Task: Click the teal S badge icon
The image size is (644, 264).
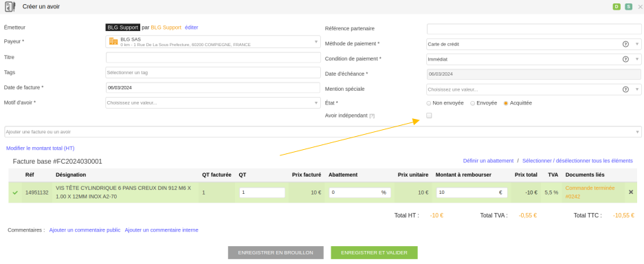Action: click(x=628, y=7)
